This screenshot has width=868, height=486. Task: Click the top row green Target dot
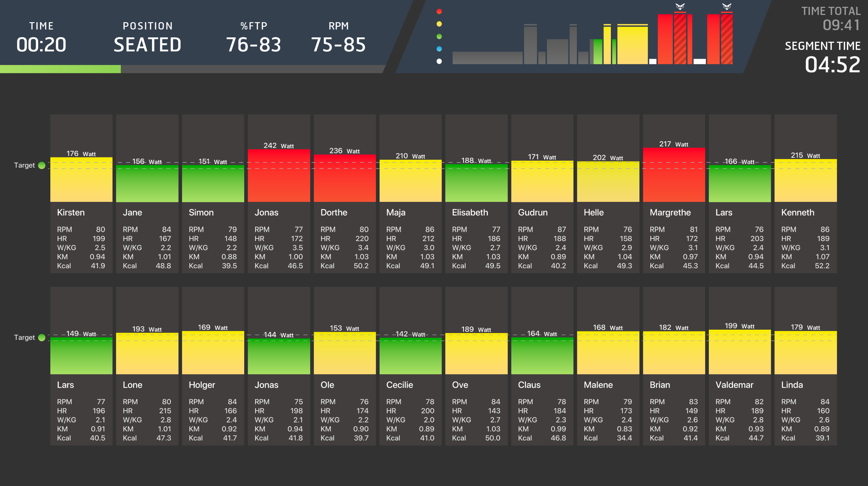(x=42, y=166)
